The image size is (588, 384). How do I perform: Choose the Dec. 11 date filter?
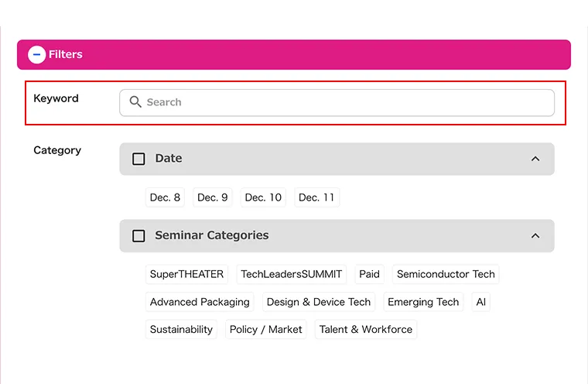tap(317, 197)
